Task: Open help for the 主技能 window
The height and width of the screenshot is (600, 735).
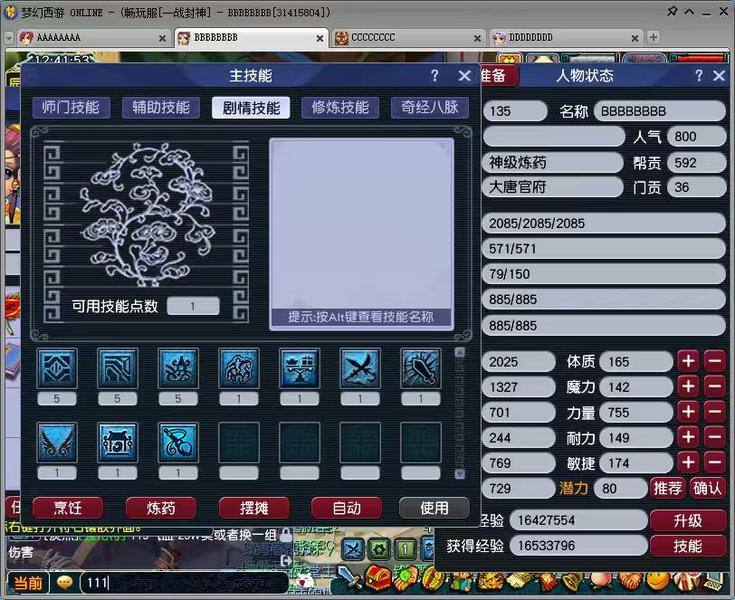Action: 435,75
